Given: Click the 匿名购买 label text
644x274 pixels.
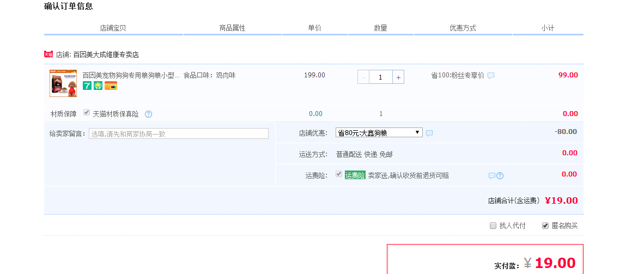Looking at the screenshot, I should coord(565,226).
